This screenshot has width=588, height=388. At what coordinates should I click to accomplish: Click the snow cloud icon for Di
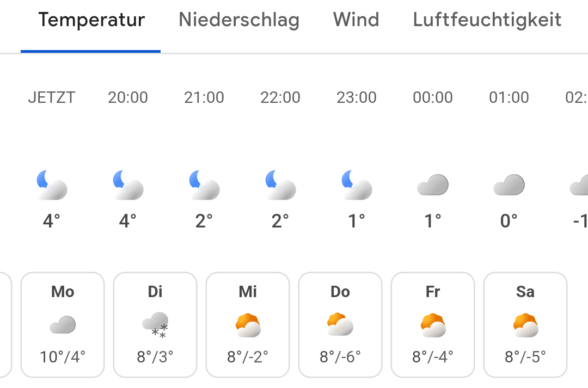(155, 325)
